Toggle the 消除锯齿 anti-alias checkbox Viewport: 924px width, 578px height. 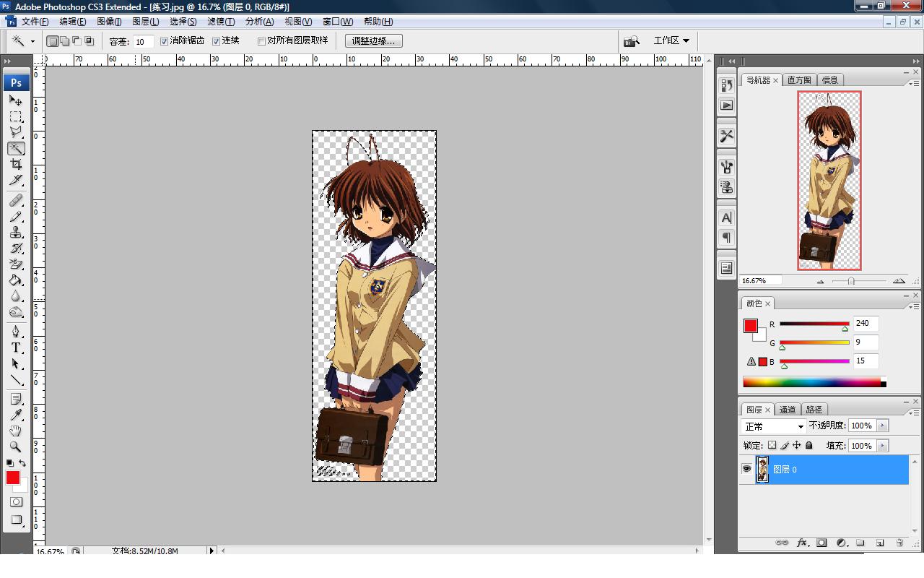pyautogui.click(x=164, y=41)
